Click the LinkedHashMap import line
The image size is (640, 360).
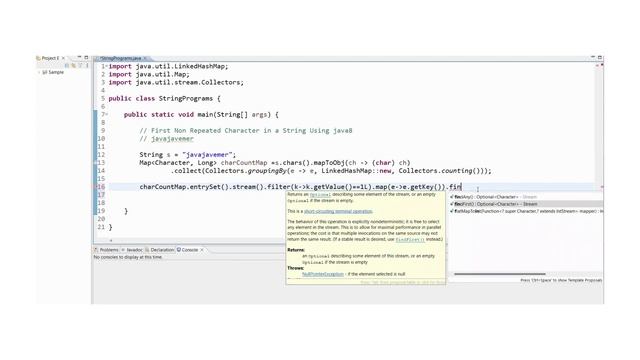coord(168,66)
